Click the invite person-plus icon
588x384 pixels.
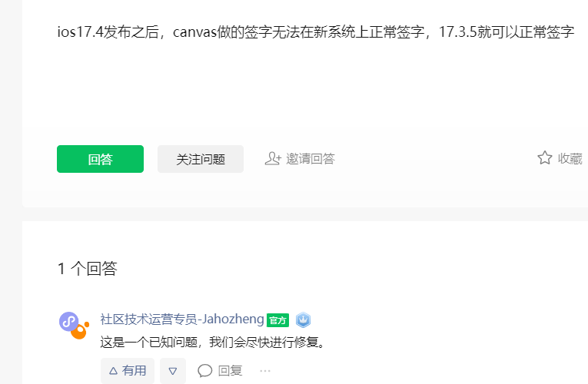point(273,158)
